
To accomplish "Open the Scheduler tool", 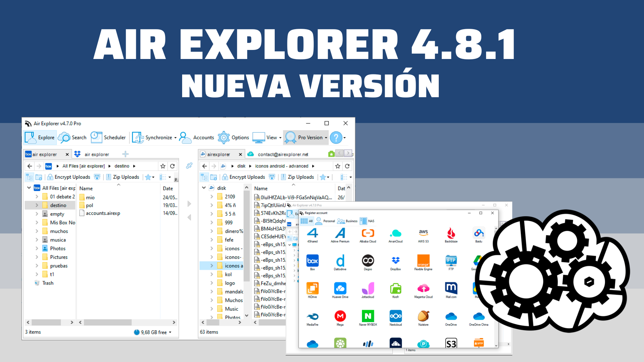I will tap(108, 137).
